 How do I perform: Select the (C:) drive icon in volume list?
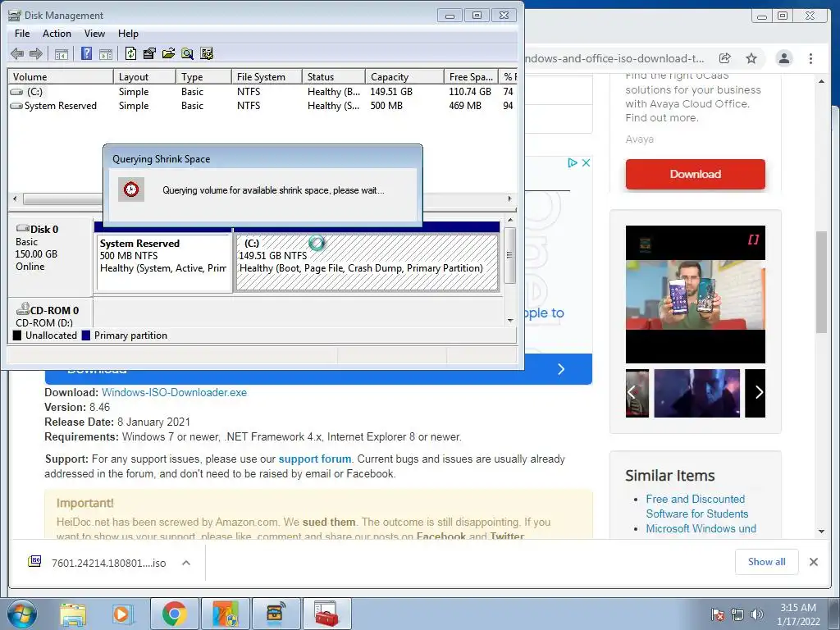[17, 92]
